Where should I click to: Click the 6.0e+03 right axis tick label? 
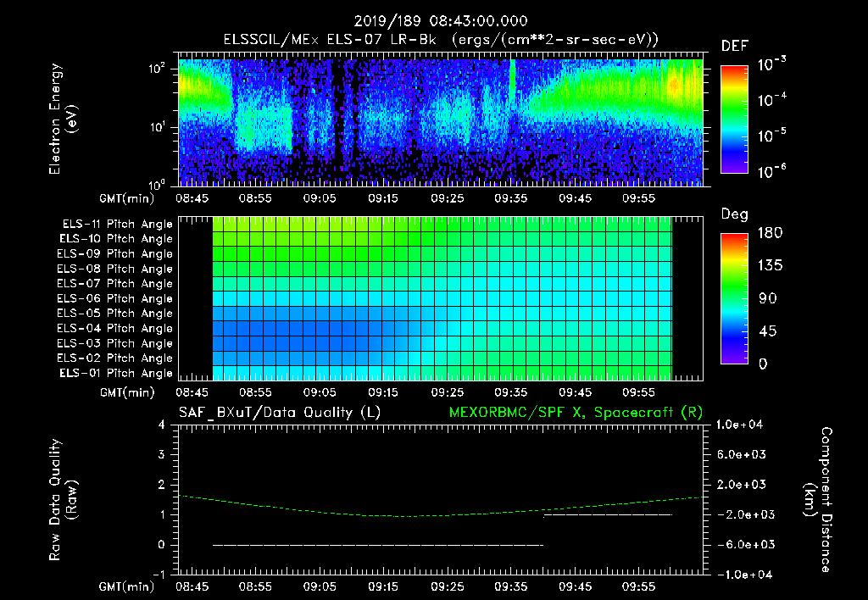click(741, 454)
